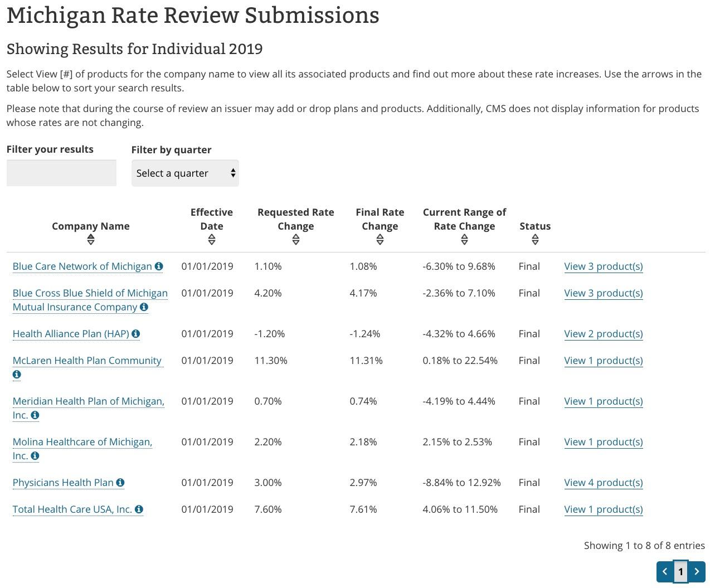Click info icon next to Total Health Care USA
The image size is (710, 588).
[139, 509]
